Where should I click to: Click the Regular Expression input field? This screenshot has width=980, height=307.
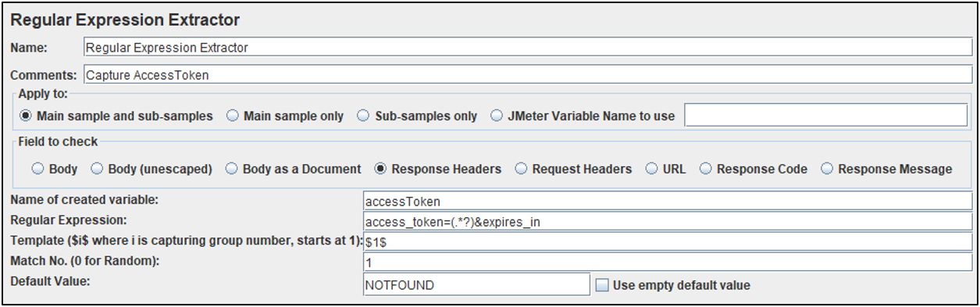point(668,222)
